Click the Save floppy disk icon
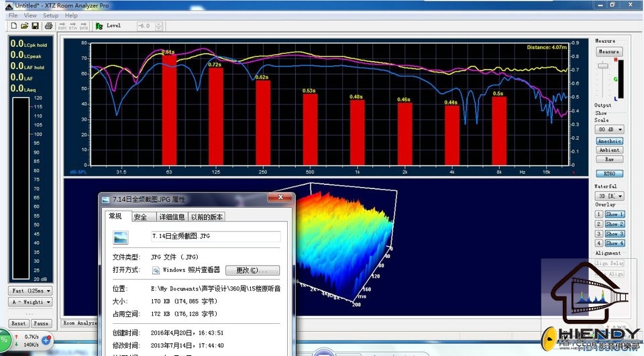644x356 pixels. tap(36, 26)
